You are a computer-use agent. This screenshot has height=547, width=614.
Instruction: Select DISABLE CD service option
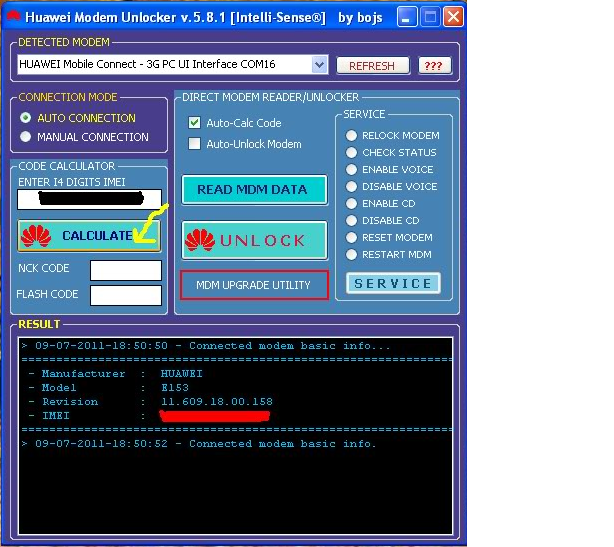[x=383, y=220]
